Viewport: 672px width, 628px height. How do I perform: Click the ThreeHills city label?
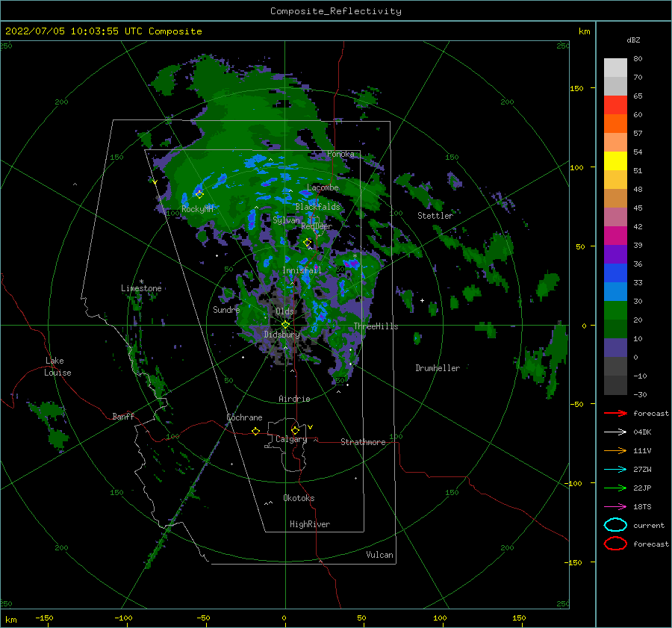pyautogui.click(x=376, y=326)
